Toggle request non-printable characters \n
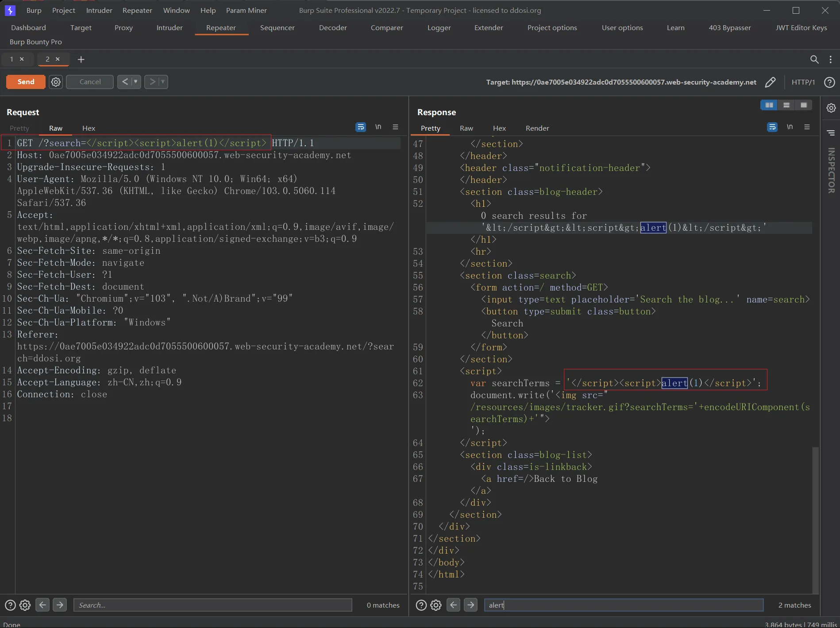 click(x=378, y=127)
